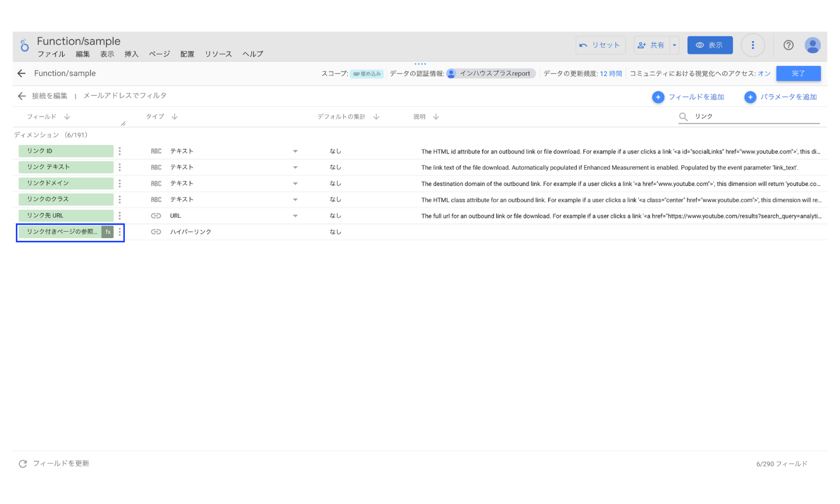Click the back arrow next to 接続を編集

point(22,96)
